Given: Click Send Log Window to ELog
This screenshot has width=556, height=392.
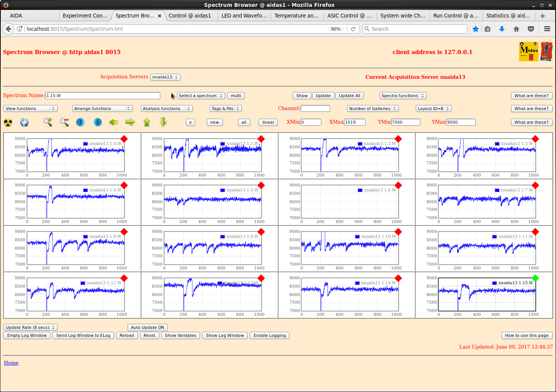Looking at the screenshot, I should pyautogui.click(x=83, y=335).
